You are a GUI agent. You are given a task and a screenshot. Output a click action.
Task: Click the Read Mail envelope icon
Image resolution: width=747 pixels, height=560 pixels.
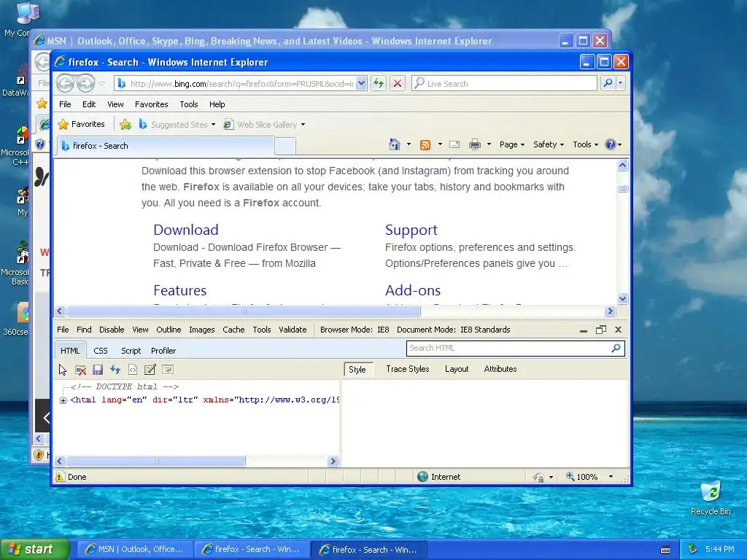[x=454, y=144]
